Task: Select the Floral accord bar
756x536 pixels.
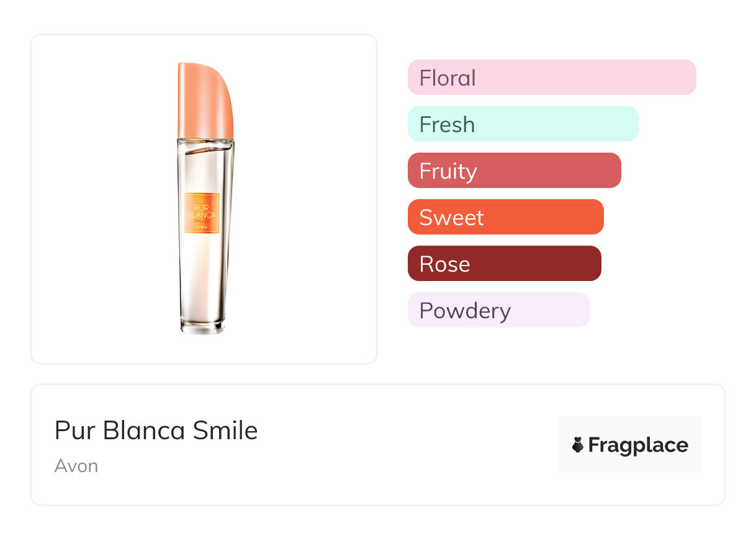Action: 552,78
